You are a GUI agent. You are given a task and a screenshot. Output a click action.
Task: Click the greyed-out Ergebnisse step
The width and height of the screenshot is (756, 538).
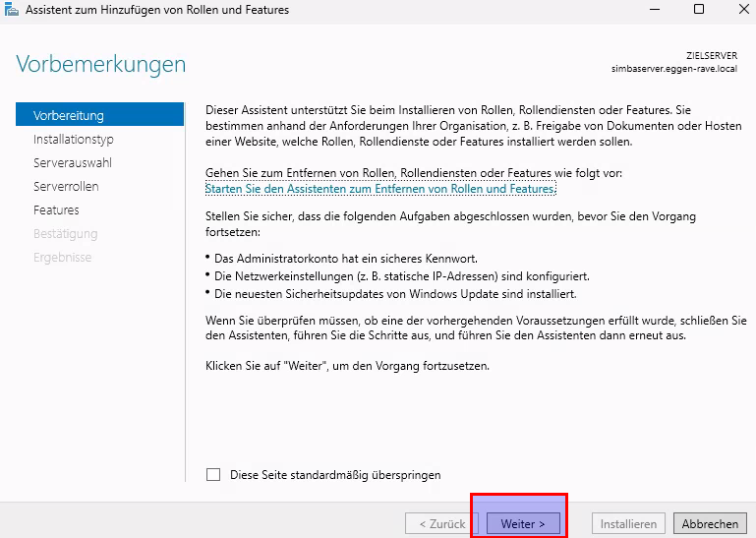62,258
